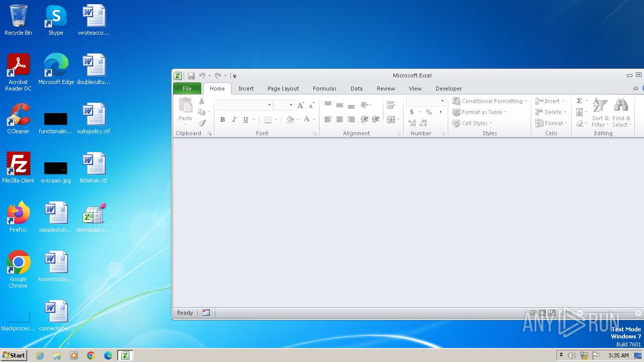This screenshot has height=362, width=644.
Task: Toggle Align Text Right
Action: (x=351, y=120)
